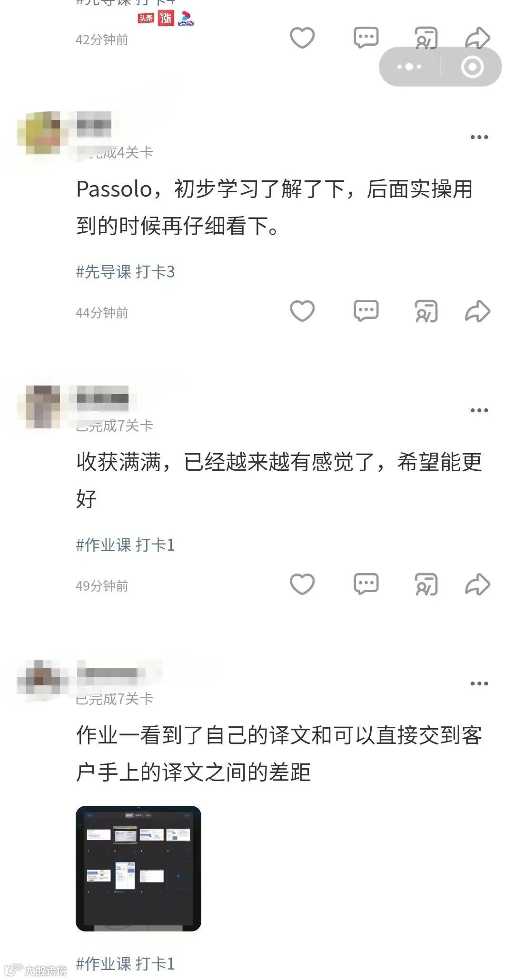Open three-dot menu on 作业一 comment
The image size is (514, 980).
pos(479,683)
